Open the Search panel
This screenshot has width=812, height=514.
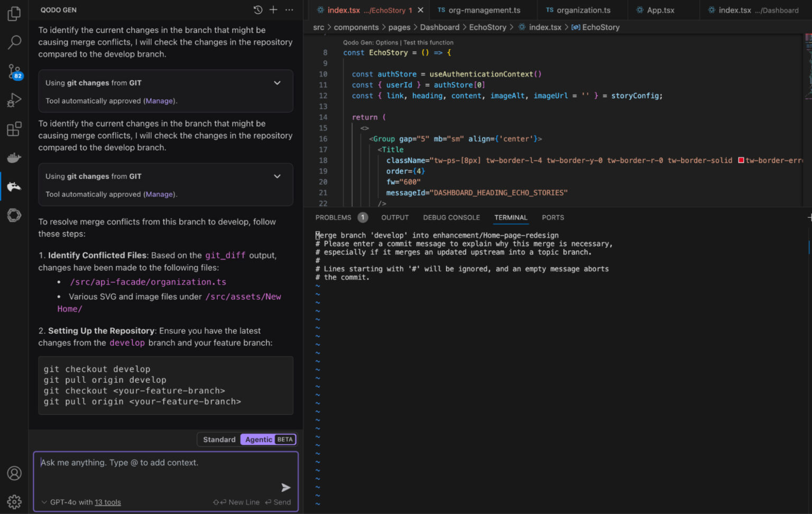point(14,42)
